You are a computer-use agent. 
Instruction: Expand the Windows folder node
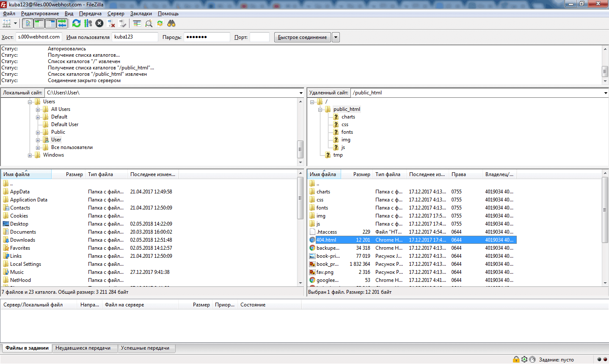click(30, 155)
